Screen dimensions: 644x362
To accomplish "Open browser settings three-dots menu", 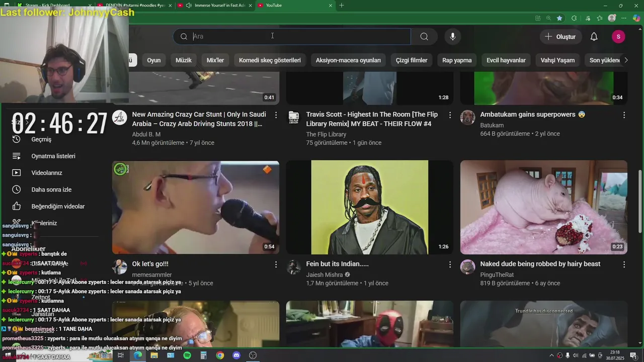I will [x=625, y=18].
